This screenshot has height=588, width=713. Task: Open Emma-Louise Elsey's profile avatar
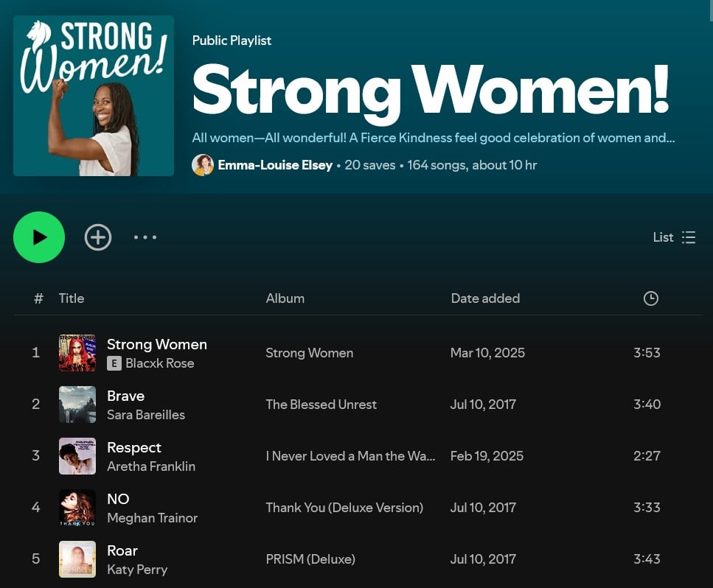pos(203,165)
